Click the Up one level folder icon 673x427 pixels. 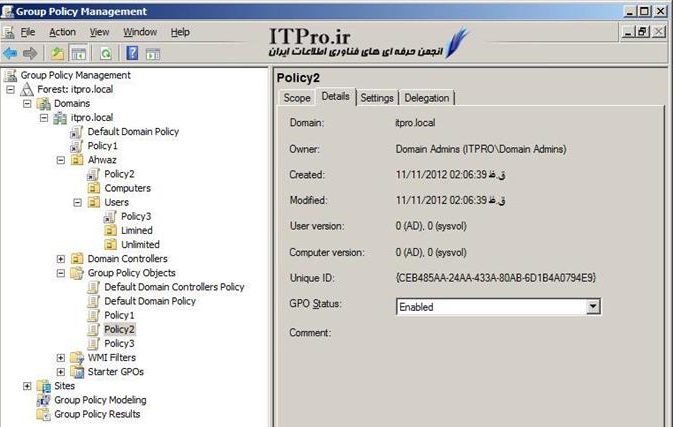(x=58, y=53)
